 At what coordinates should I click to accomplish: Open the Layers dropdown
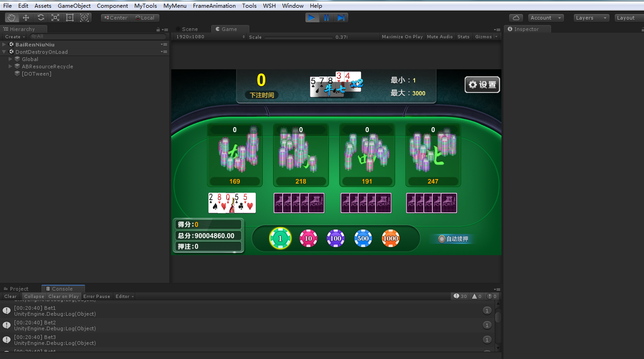(591, 18)
